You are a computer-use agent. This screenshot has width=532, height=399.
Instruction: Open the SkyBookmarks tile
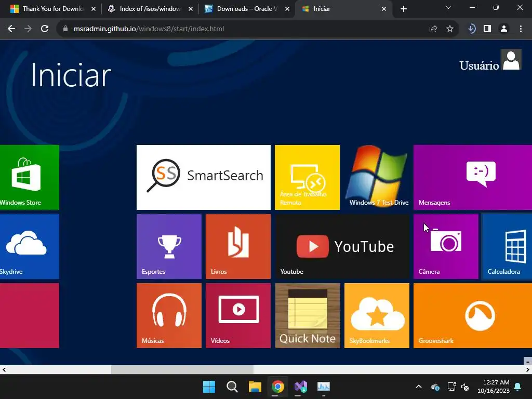tap(377, 315)
